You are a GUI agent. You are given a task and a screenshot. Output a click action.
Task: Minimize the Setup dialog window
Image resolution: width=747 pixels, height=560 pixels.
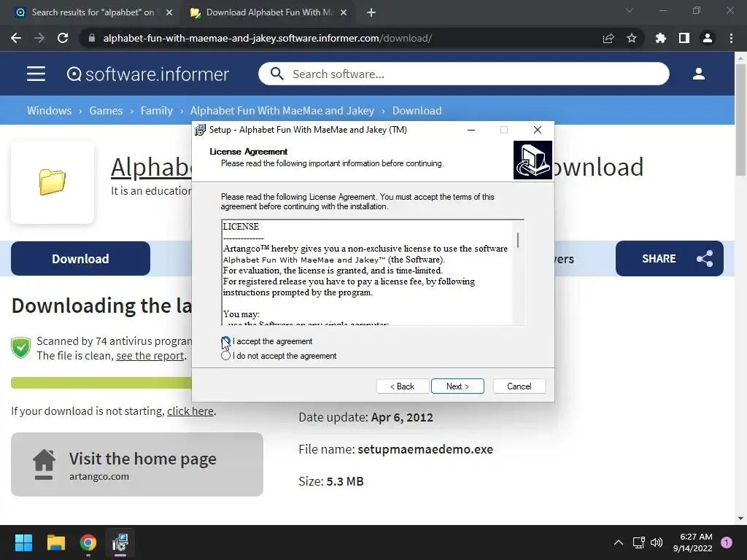coord(471,130)
